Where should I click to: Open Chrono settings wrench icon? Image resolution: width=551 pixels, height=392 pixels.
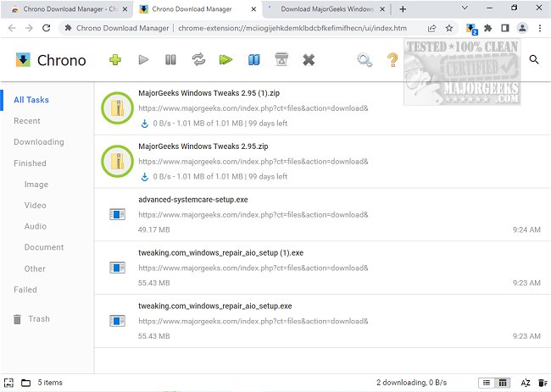point(365,60)
